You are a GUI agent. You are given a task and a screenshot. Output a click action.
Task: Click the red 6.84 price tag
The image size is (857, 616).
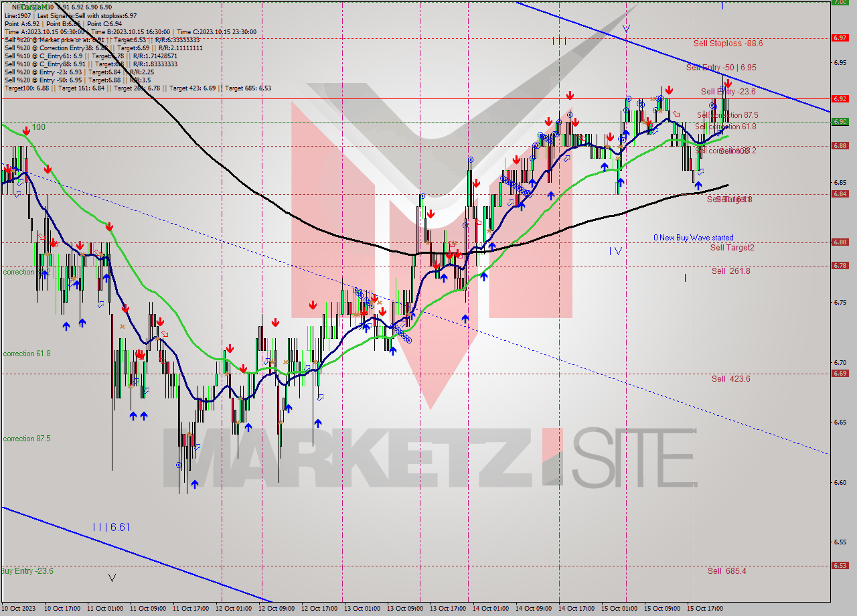click(x=840, y=194)
